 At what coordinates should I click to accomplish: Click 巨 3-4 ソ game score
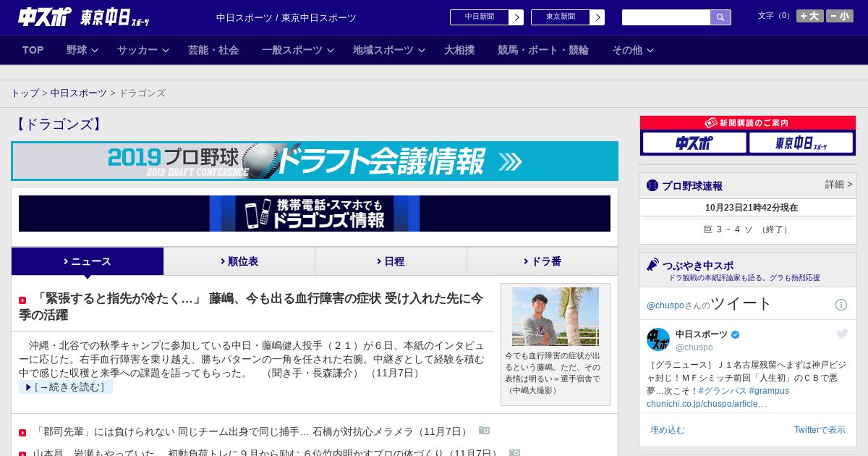747,229
